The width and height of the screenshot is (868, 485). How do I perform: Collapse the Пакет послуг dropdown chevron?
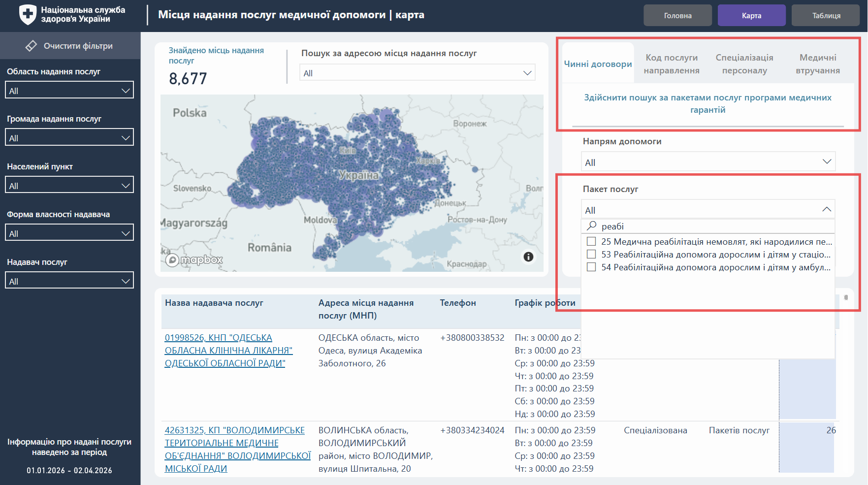tap(827, 209)
